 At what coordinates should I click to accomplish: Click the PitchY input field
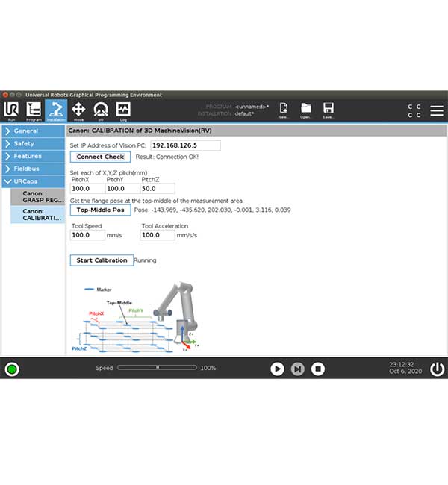(x=122, y=188)
